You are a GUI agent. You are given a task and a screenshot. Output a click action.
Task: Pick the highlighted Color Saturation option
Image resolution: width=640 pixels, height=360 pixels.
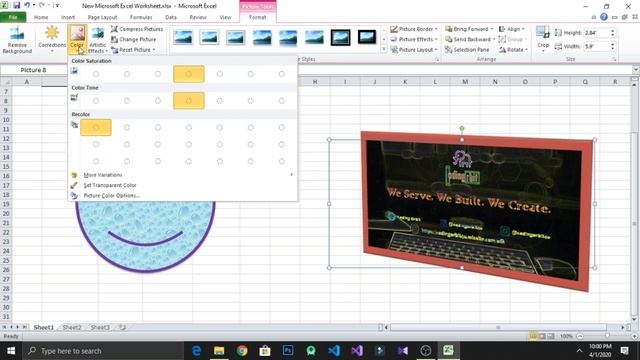[189, 74]
